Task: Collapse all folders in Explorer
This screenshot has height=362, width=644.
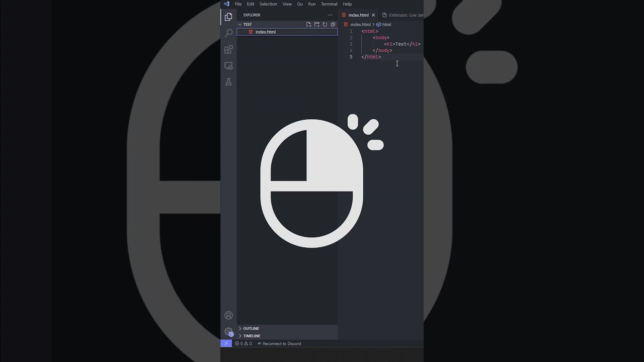Action: (333, 24)
